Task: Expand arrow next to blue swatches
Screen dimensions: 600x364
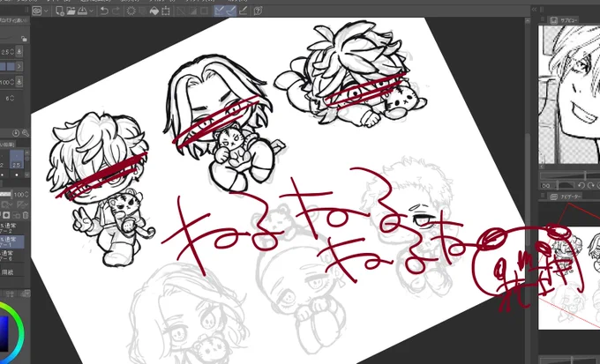Action: (x=19, y=66)
